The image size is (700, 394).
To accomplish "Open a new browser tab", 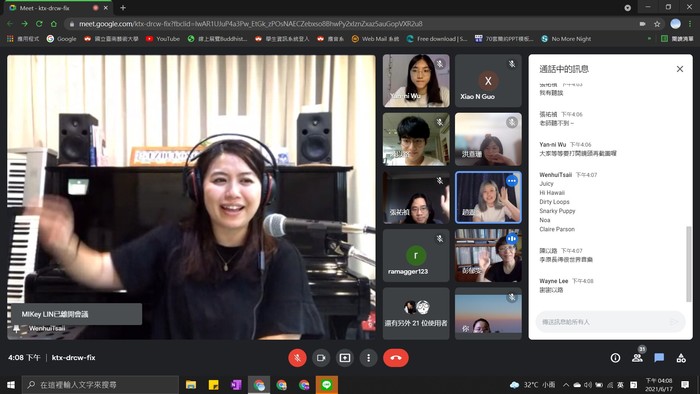I will 123,8.
